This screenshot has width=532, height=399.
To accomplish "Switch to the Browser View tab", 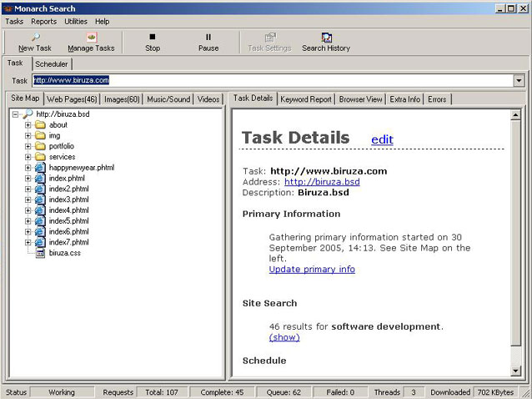I will click(x=361, y=99).
